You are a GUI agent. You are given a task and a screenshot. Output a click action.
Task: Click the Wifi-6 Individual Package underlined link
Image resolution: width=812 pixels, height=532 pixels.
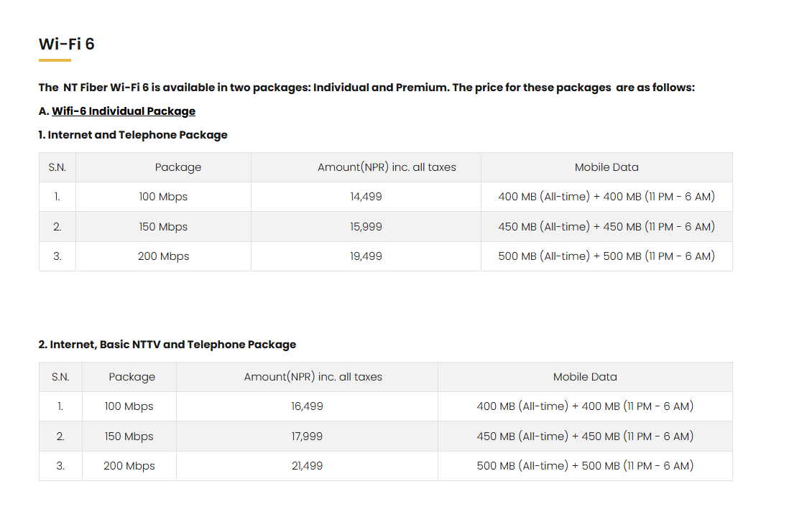click(x=124, y=111)
